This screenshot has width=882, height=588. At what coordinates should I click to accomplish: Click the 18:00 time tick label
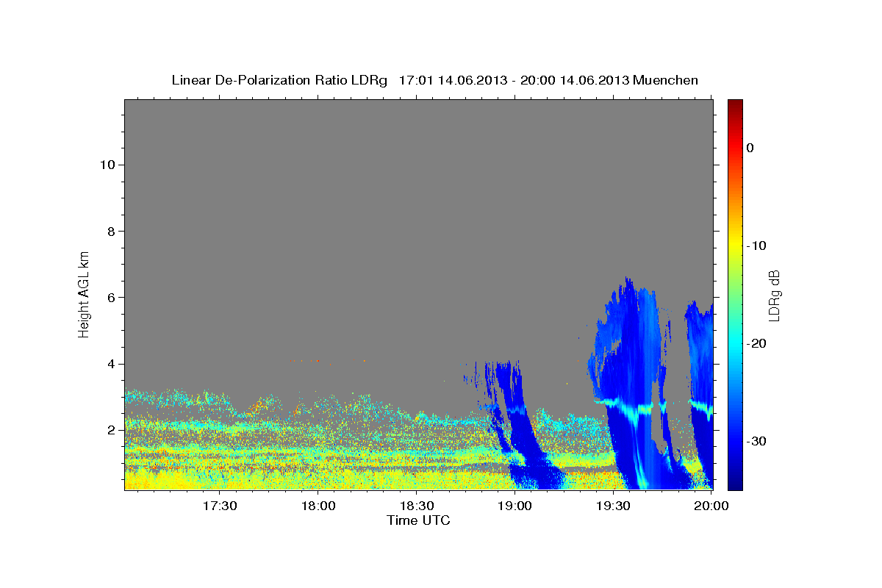coord(318,506)
